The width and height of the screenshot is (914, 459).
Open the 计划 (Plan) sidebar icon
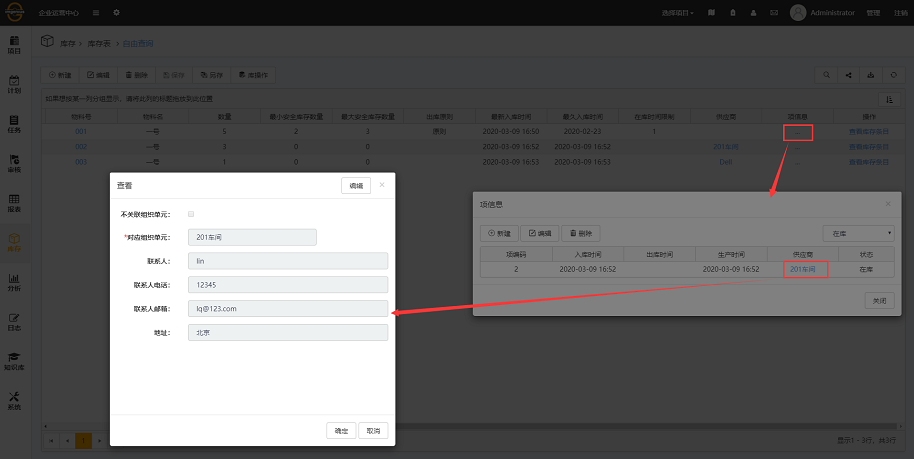click(x=14, y=84)
